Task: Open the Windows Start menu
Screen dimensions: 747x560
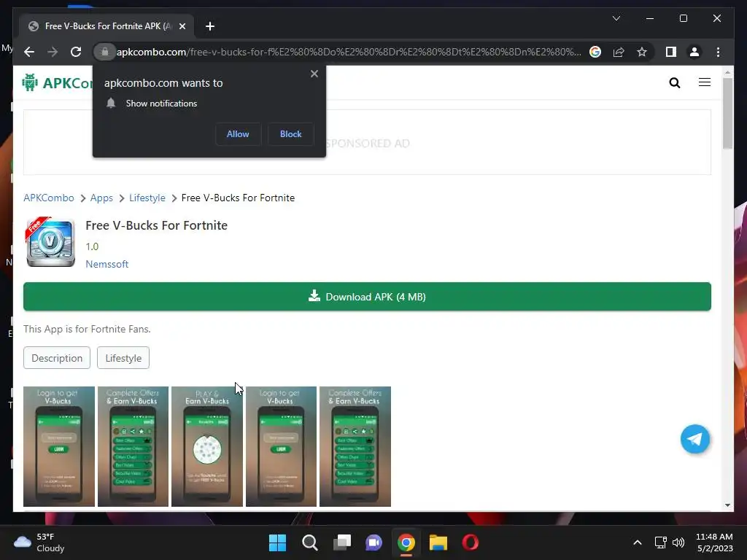Action: click(277, 542)
